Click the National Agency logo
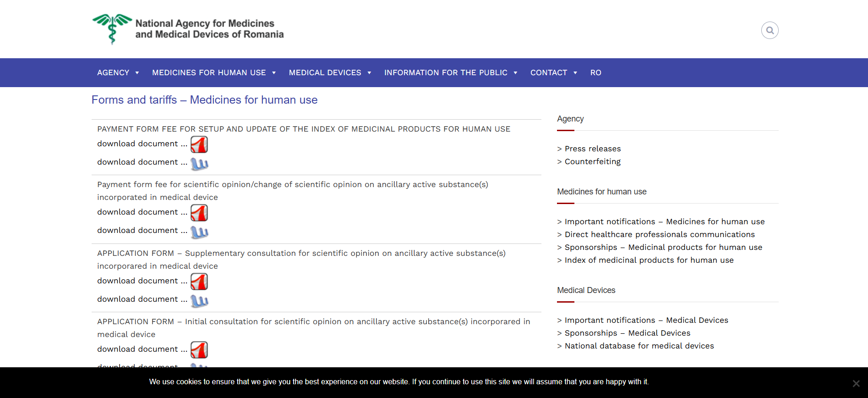The height and width of the screenshot is (398, 868). tap(188, 29)
